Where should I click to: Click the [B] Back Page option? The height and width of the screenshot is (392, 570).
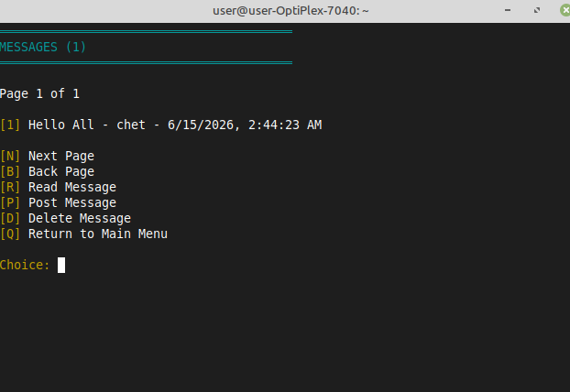[x=48, y=171]
